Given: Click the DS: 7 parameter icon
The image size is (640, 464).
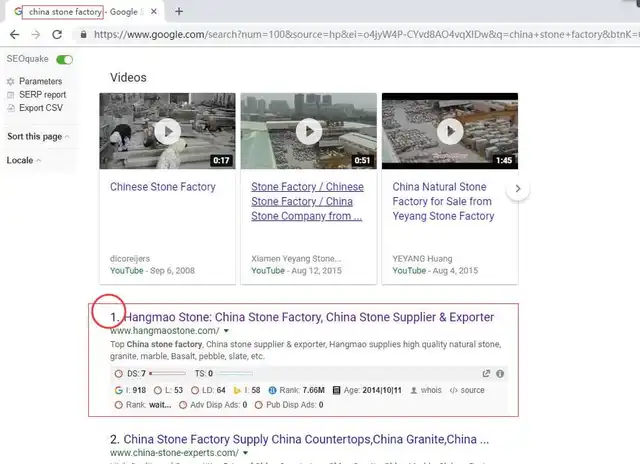Looking at the screenshot, I should [119, 374].
